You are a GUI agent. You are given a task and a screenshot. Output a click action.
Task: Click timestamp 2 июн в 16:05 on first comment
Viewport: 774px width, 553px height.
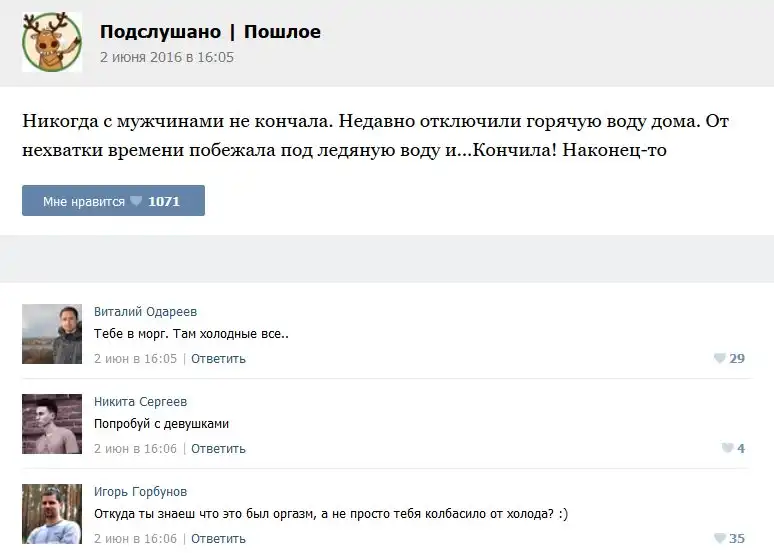coord(135,359)
